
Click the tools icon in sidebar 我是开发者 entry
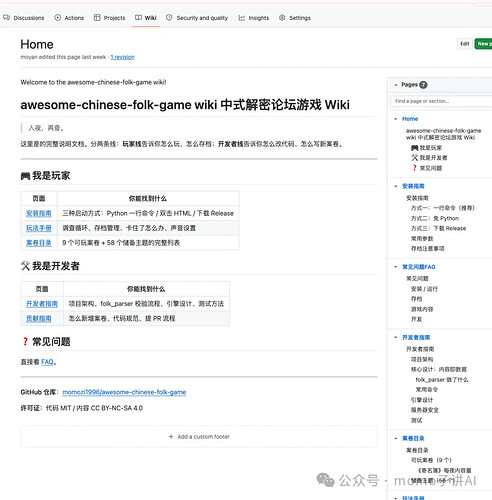click(x=414, y=158)
